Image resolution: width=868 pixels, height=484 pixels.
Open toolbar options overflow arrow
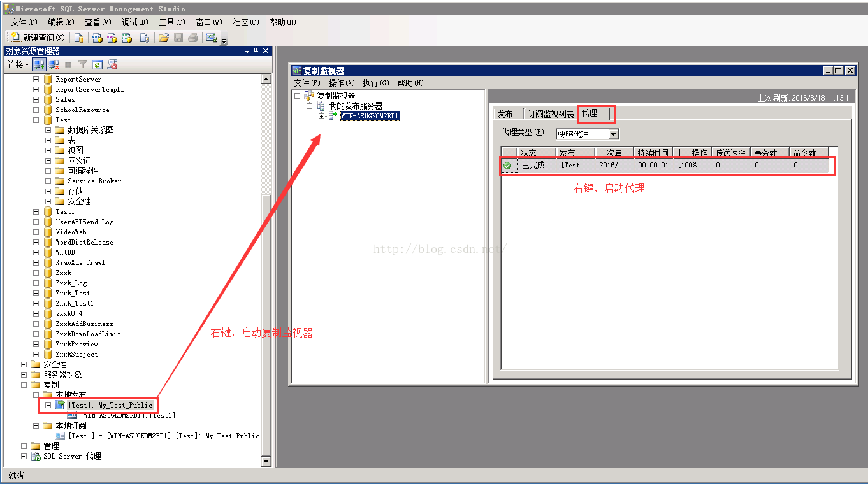click(x=224, y=41)
